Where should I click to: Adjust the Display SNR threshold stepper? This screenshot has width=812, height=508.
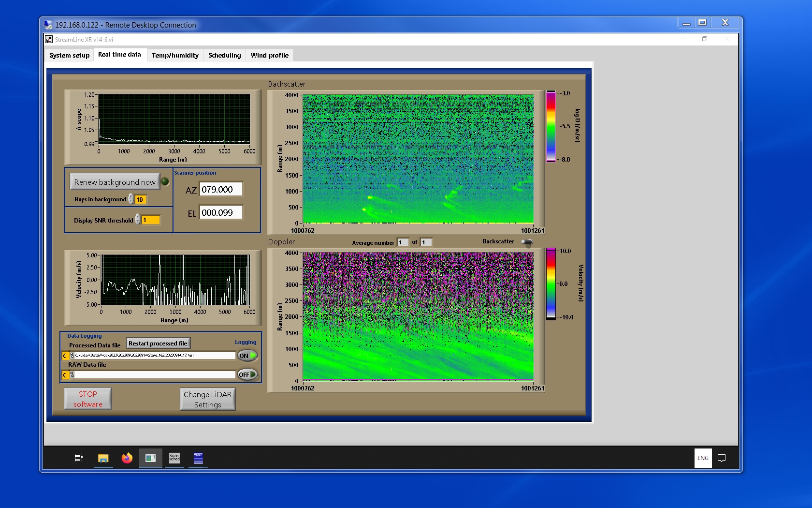coord(138,220)
